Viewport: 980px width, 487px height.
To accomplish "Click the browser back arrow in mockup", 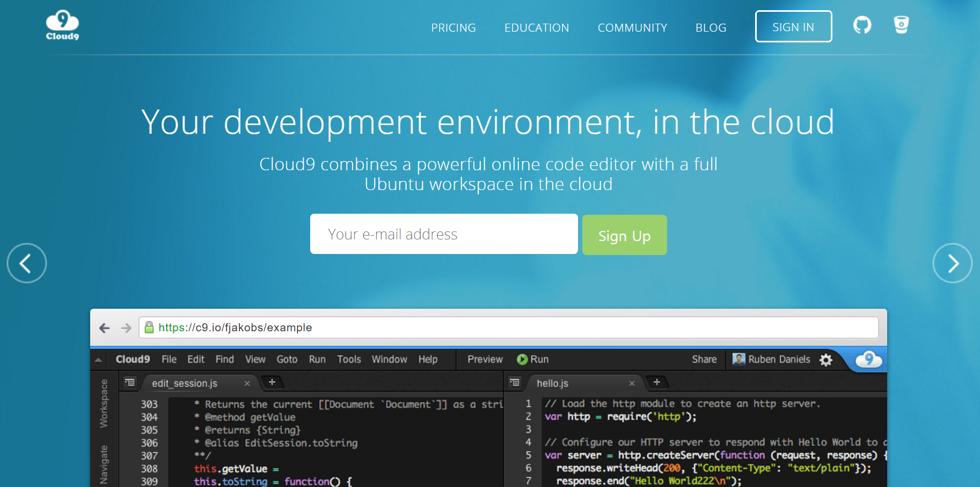I will point(105,328).
